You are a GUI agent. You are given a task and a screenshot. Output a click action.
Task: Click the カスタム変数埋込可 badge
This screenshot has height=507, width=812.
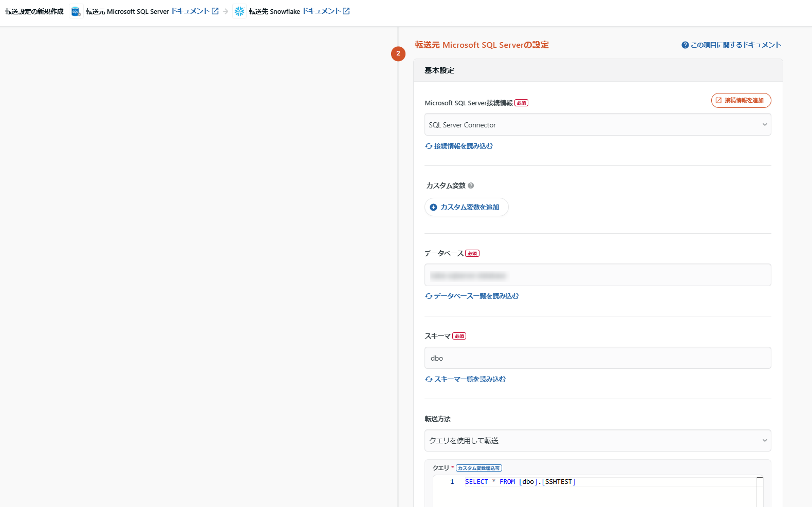pyautogui.click(x=479, y=468)
